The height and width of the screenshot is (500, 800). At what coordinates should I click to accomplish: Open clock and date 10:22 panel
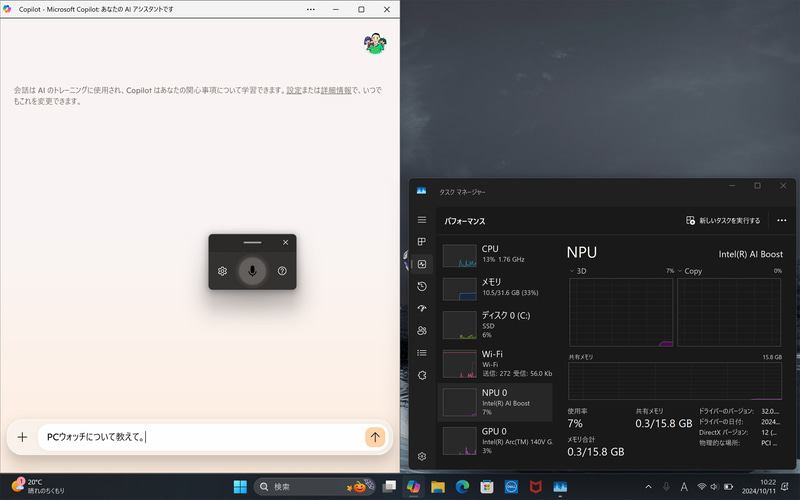coord(759,487)
